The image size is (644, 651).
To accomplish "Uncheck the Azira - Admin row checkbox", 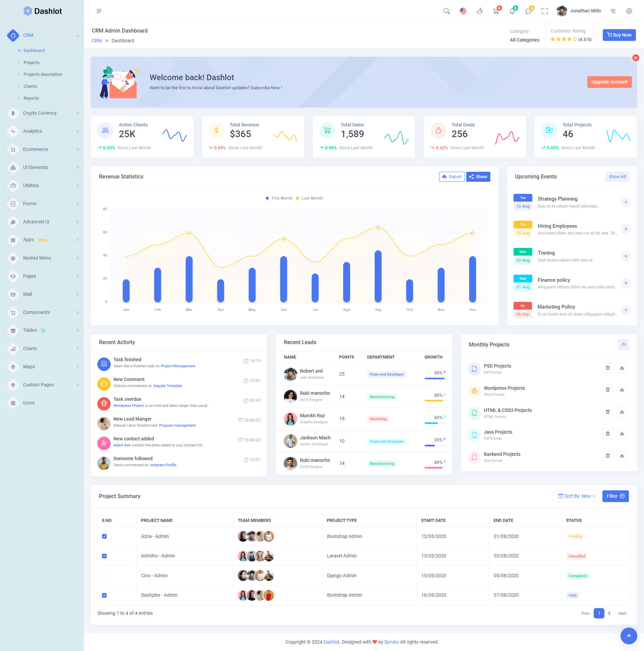I will (x=104, y=536).
